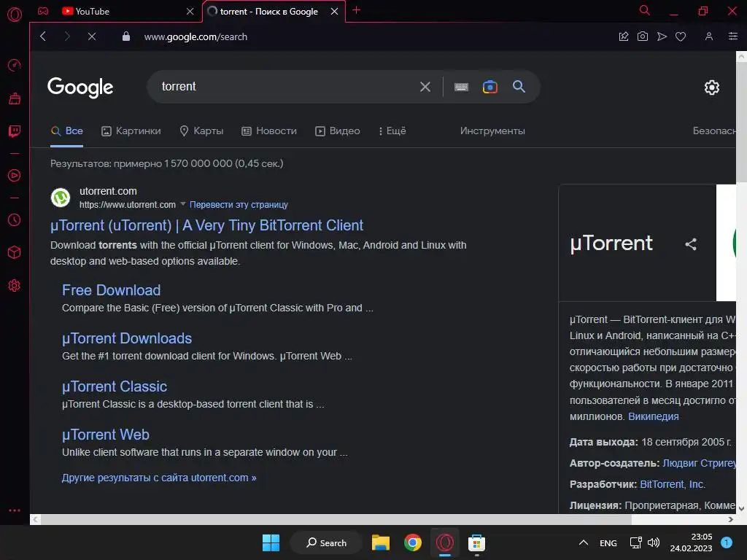Click the GX Corner gamepad tab icon
The image size is (747, 560).
pos(43,11)
